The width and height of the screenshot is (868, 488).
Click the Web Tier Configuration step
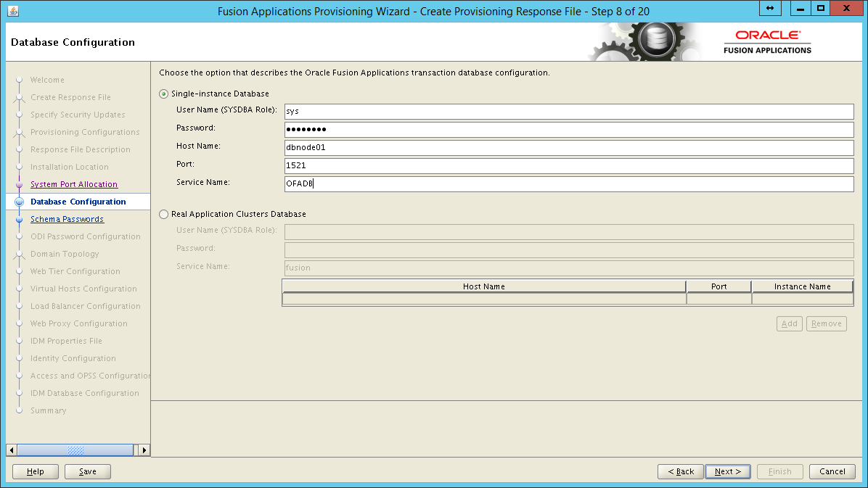(75, 272)
